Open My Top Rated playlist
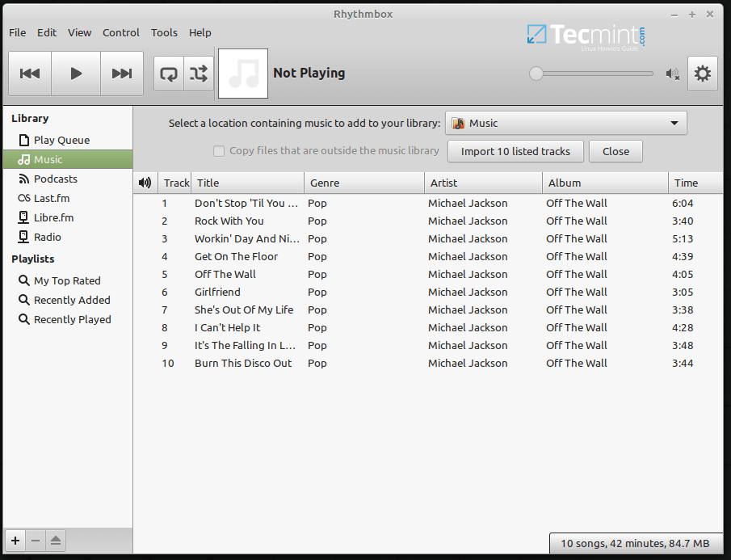Viewport: 731px width, 560px height. 68,280
